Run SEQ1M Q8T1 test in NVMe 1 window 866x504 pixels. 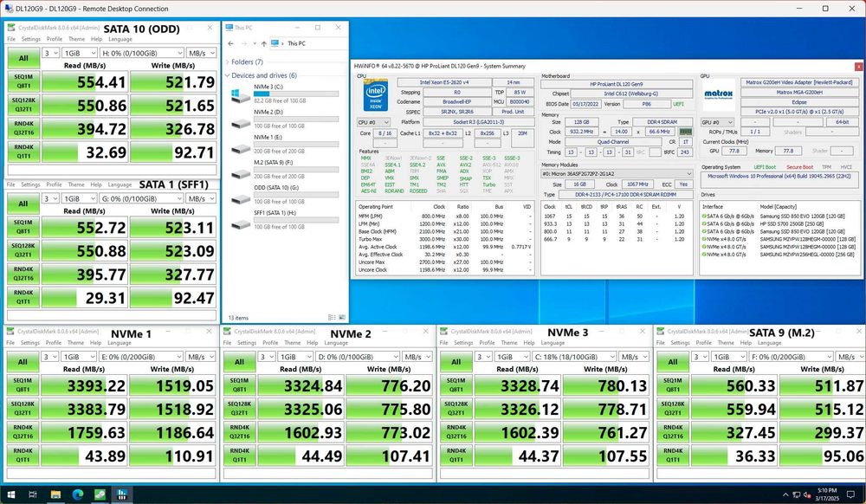tap(23, 384)
